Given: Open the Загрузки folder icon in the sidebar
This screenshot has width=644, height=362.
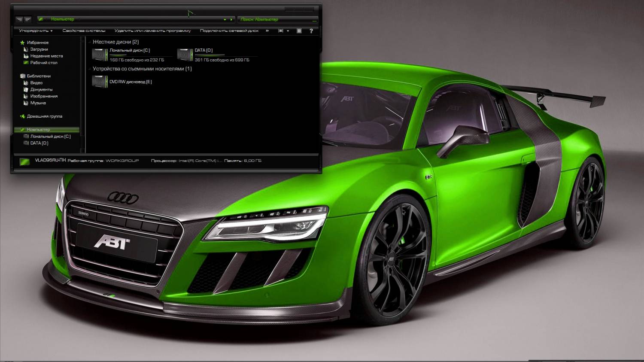Looking at the screenshot, I should pos(26,49).
